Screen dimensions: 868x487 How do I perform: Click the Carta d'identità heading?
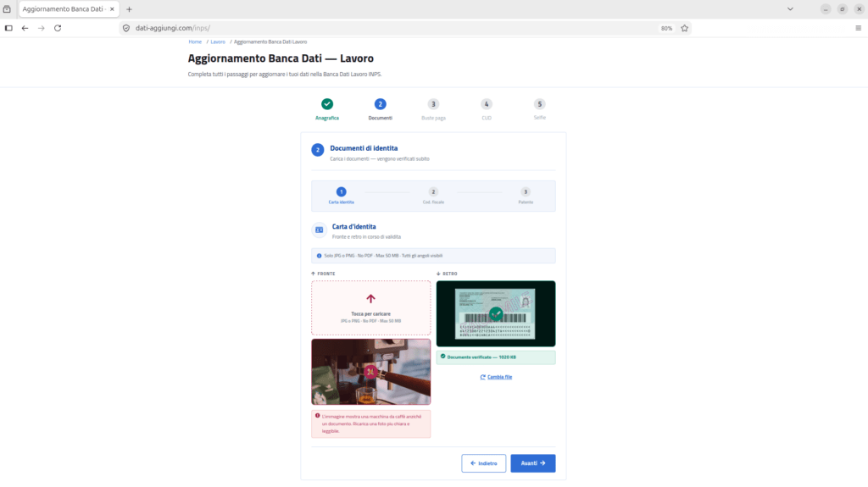pyautogui.click(x=353, y=227)
